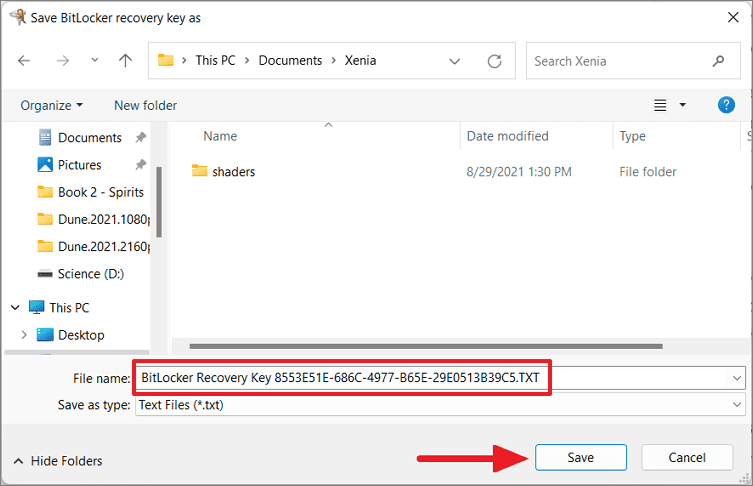Viewport: 753px width, 486px height.
Task: Open the Dune.2021.2160p folder in sidebar
Action: pos(104,247)
